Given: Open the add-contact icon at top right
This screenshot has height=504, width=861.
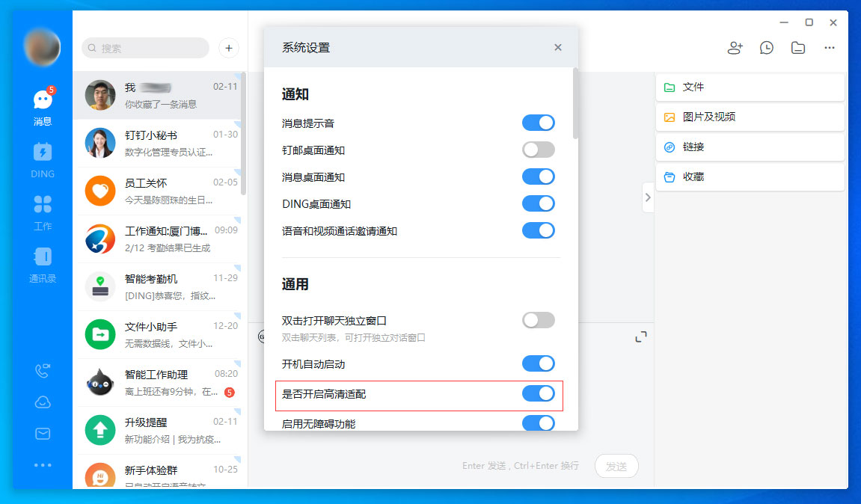Looking at the screenshot, I should point(735,47).
